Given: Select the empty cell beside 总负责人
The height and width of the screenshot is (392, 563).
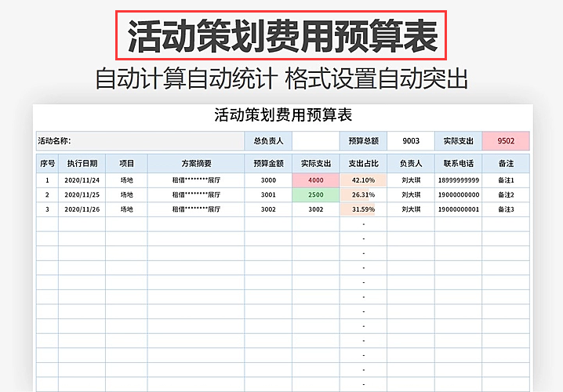Looking at the screenshot, I should [x=316, y=141].
